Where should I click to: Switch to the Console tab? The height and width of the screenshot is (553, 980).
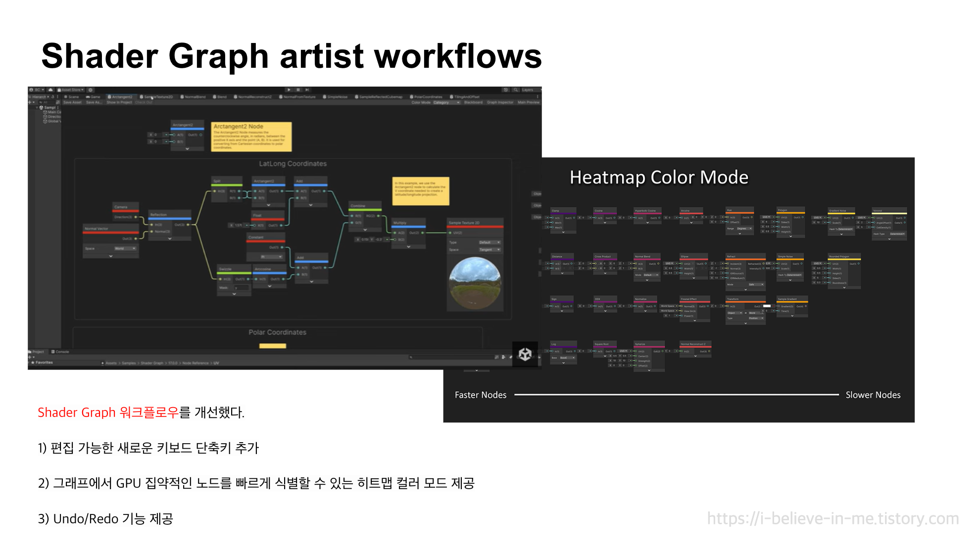pos(60,352)
